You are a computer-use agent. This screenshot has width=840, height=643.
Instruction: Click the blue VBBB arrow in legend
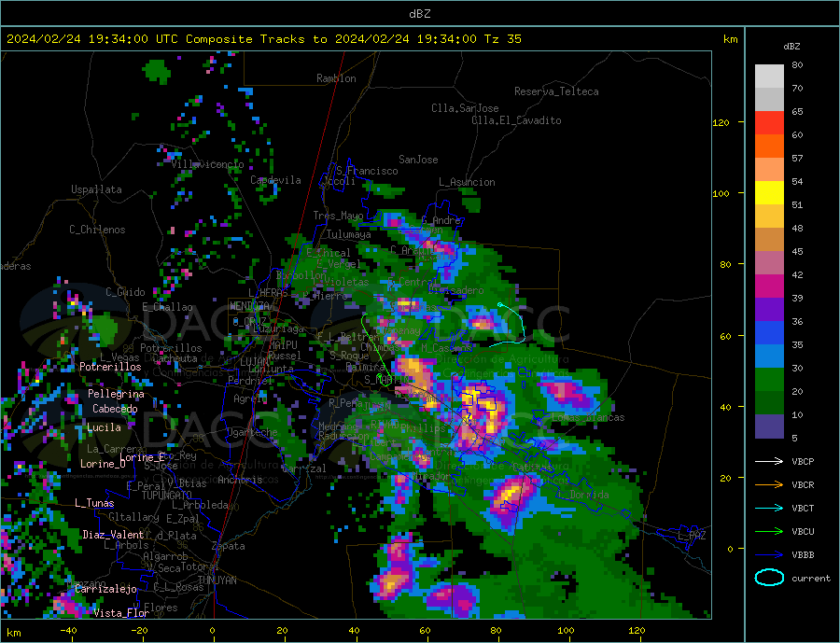tap(769, 555)
